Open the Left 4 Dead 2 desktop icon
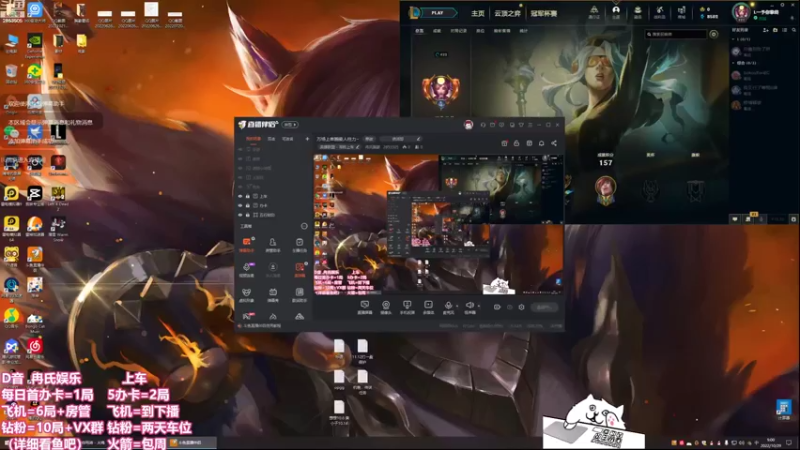The width and height of the screenshot is (800, 450). [58, 197]
